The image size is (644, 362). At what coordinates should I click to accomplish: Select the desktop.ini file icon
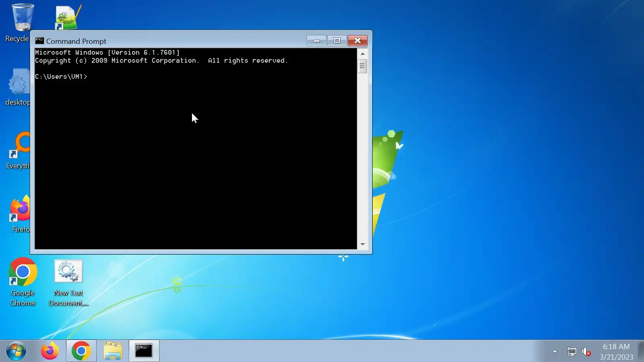tap(18, 87)
